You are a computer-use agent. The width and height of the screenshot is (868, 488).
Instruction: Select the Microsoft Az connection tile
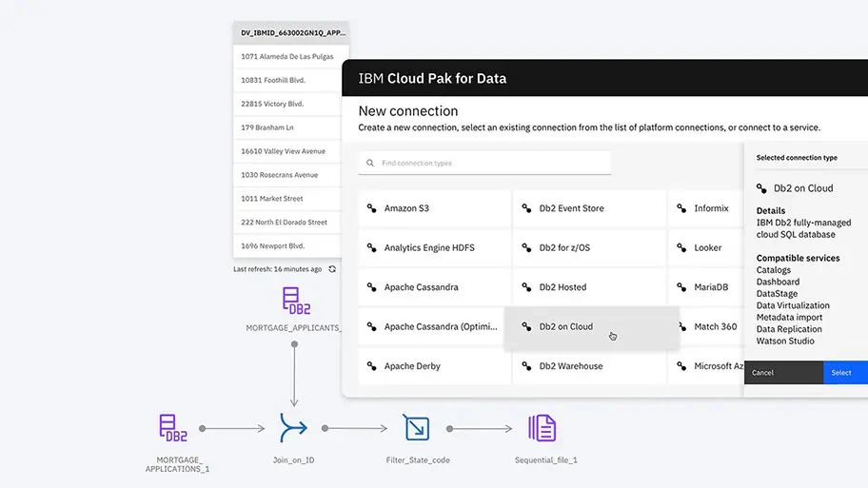click(x=706, y=366)
